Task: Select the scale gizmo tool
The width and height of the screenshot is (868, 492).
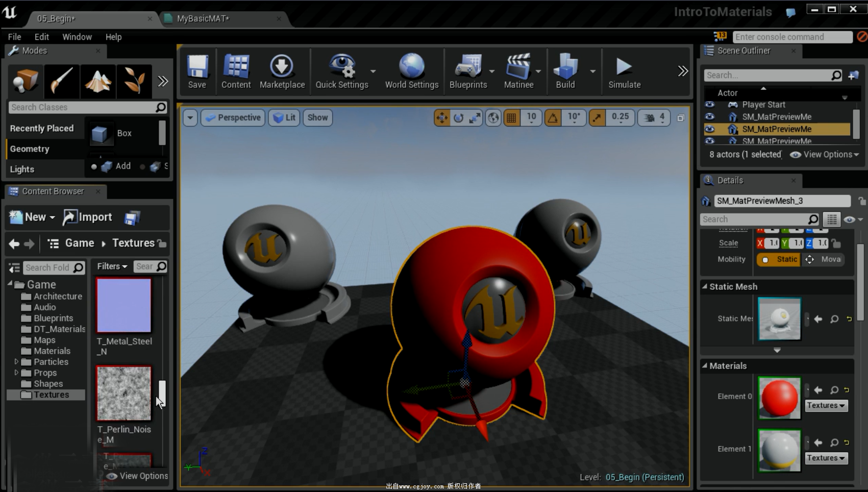Action: click(475, 118)
